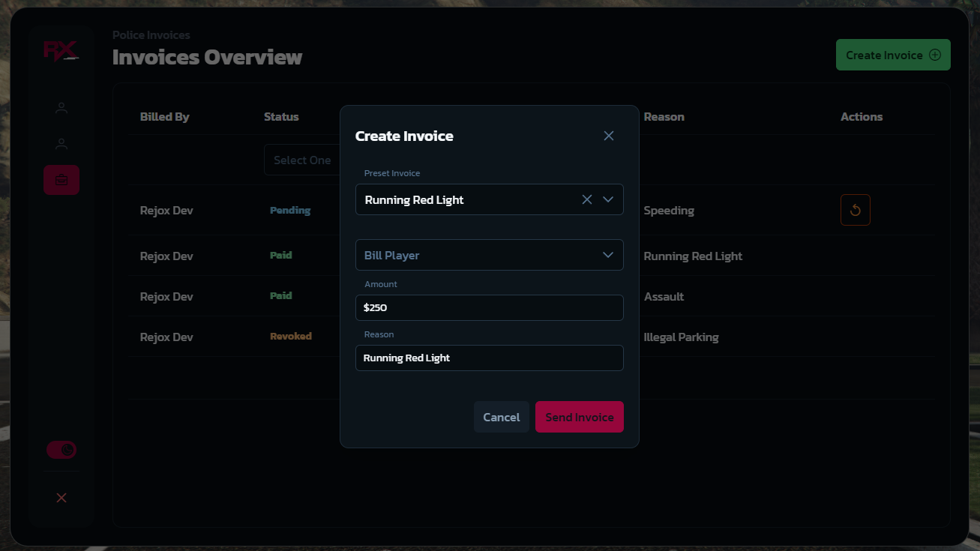Cancel the invoice creation
The height and width of the screenshot is (551, 980).
coord(501,417)
